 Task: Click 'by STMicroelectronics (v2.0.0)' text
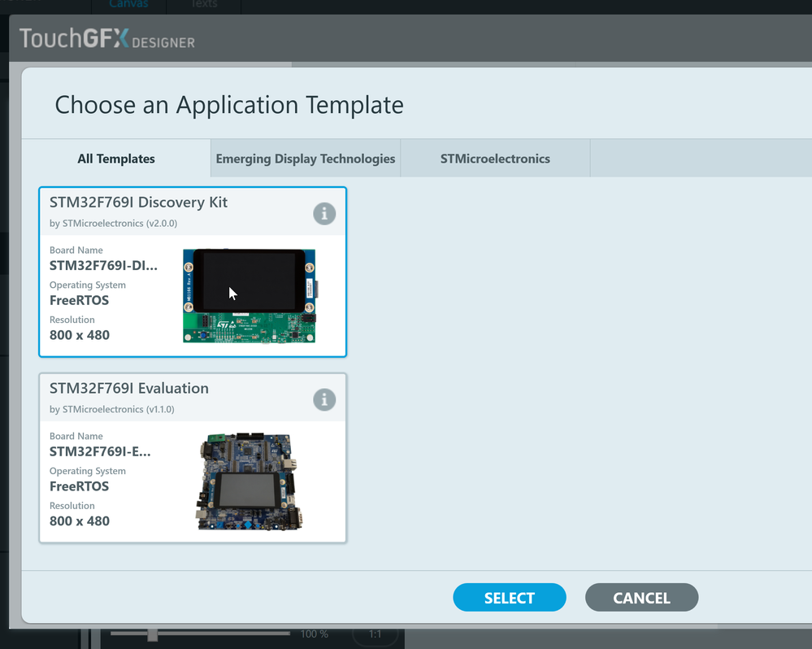tap(114, 223)
